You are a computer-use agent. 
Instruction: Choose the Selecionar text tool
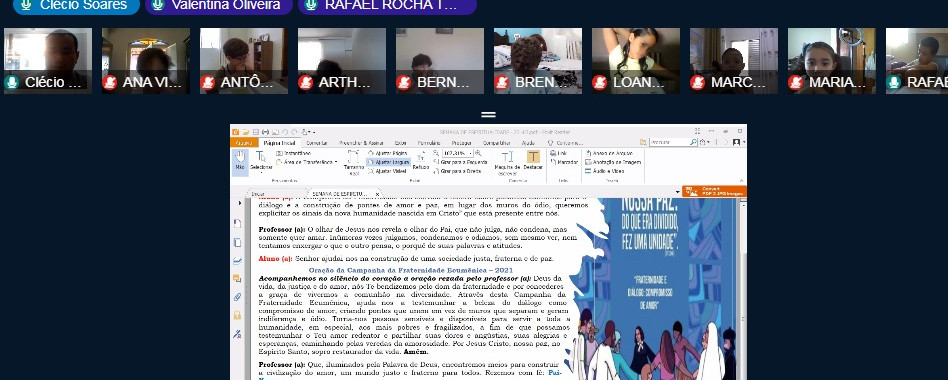(261, 161)
